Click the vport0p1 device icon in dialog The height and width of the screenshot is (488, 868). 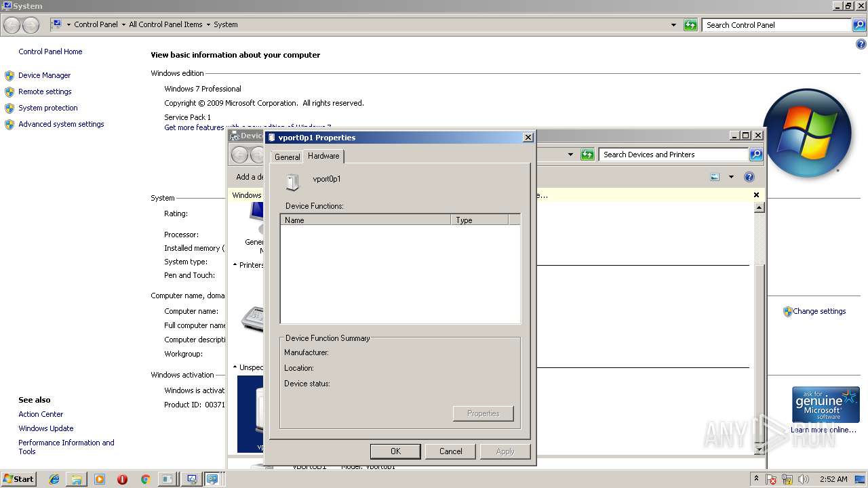point(292,182)
